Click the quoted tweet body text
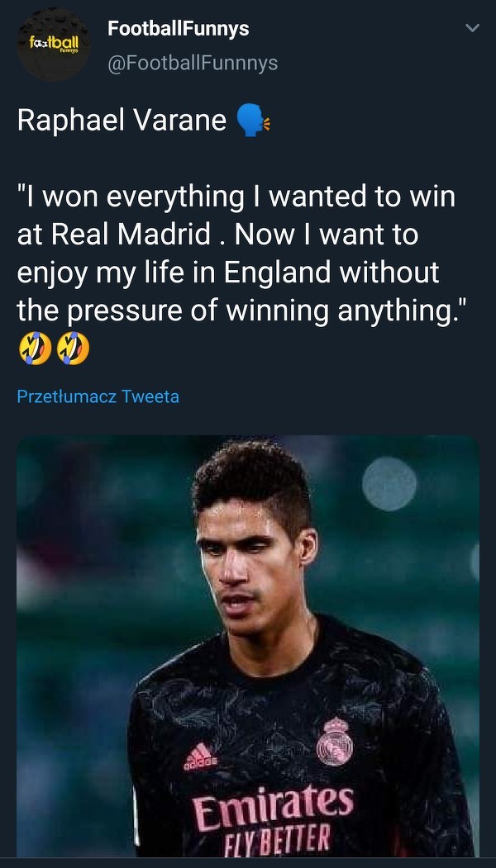The image size is (496, 868). click(236, 254)
